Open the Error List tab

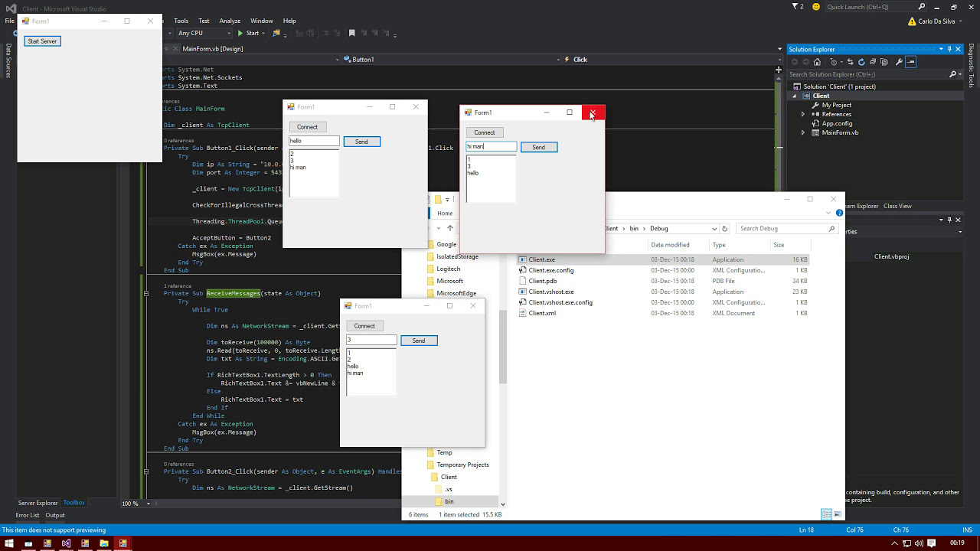point(28,515)
